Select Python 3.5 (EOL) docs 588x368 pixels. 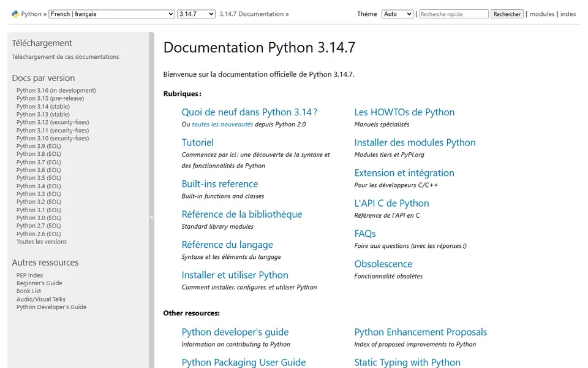coord(39,178)
